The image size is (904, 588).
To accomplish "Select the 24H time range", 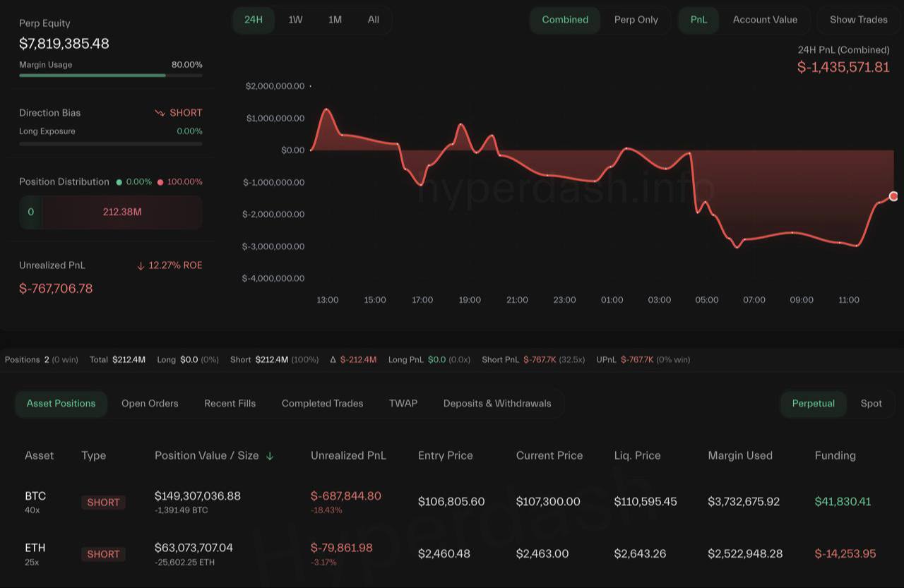I will [x=254, y=20].
